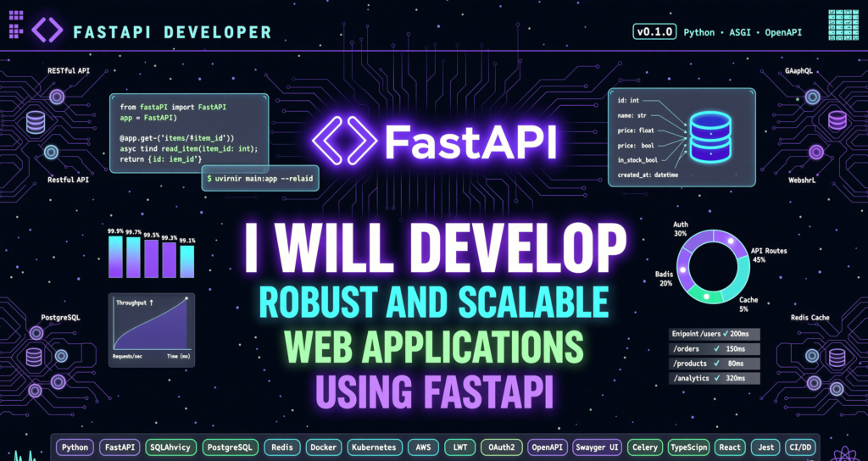Click the v0.1.0 version badge
The height and width of the screenshot is (461, 868).
click(655, 32)
